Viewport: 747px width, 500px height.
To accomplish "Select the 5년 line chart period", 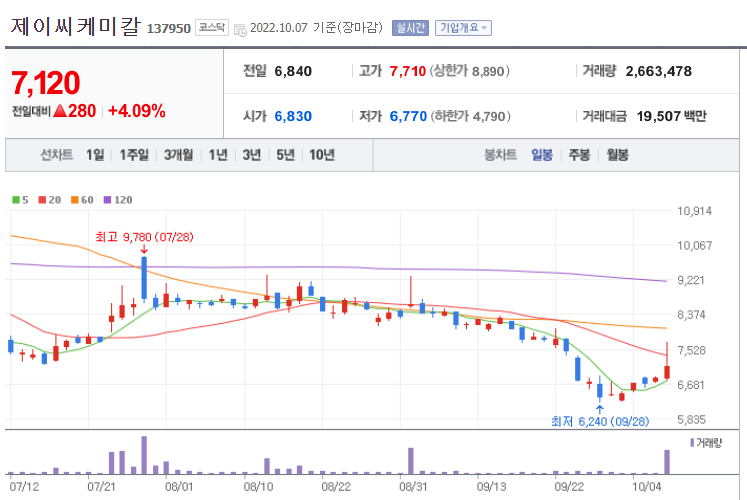I will coord(285,155).
